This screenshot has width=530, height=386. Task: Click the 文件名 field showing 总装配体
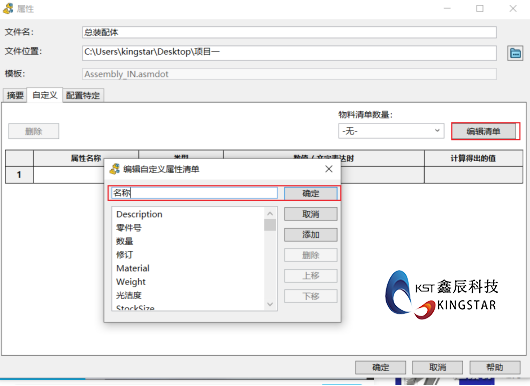click(289, 32)
